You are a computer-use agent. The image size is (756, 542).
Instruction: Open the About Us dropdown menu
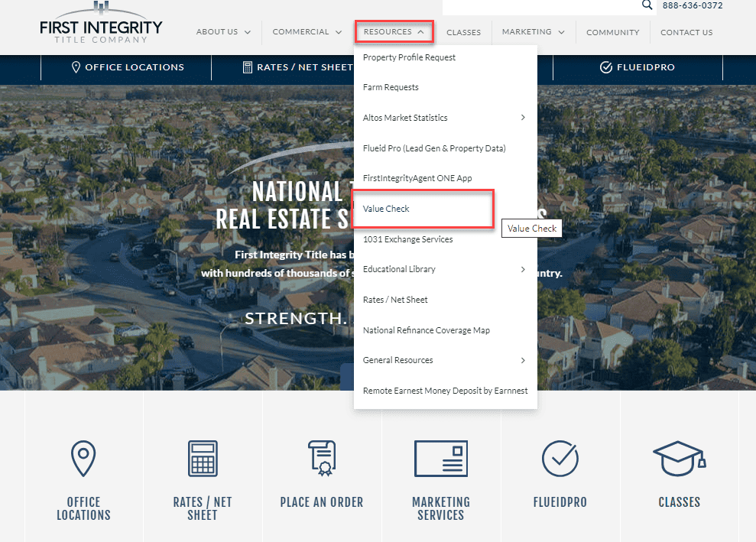[x=223, y=32]
